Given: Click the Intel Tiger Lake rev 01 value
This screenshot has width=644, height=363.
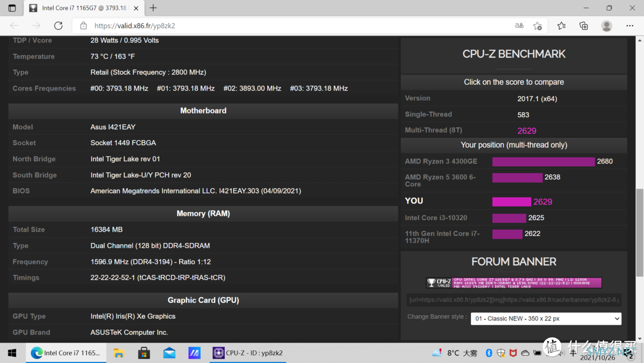Looking at the screenshot, I should pos(125,159).
